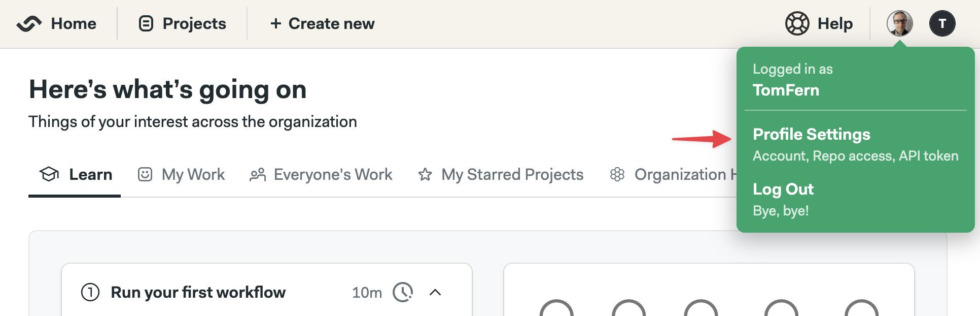The image size is (980, 316).
Task: Toggle the user photo avatar menu
Action: 900,24
